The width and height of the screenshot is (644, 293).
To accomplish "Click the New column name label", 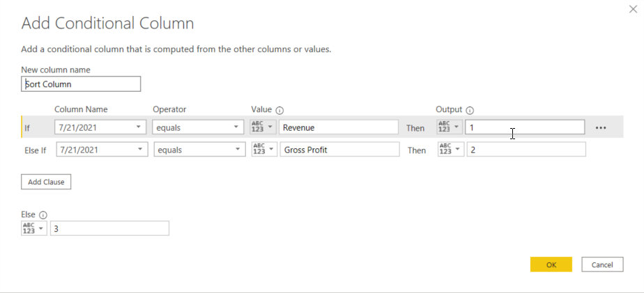I will 56,70.
